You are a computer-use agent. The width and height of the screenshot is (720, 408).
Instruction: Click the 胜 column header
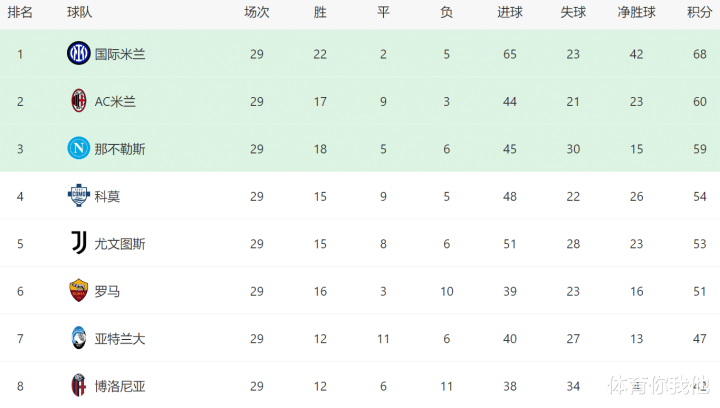tap(320, 13)
